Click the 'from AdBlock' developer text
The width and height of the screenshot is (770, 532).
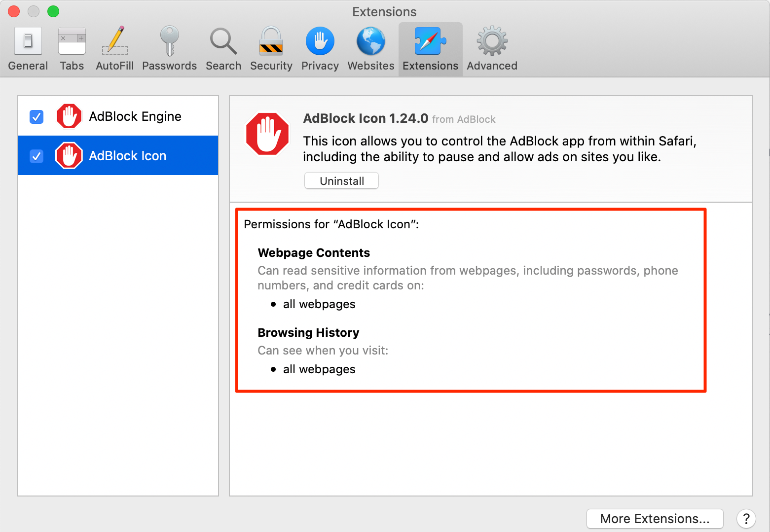pos(464,119)
